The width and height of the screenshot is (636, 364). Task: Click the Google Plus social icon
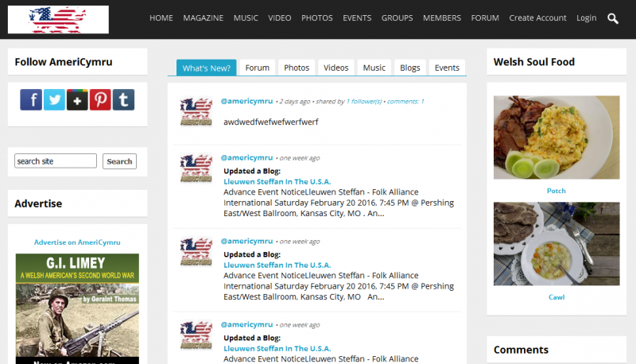point(77,99)
